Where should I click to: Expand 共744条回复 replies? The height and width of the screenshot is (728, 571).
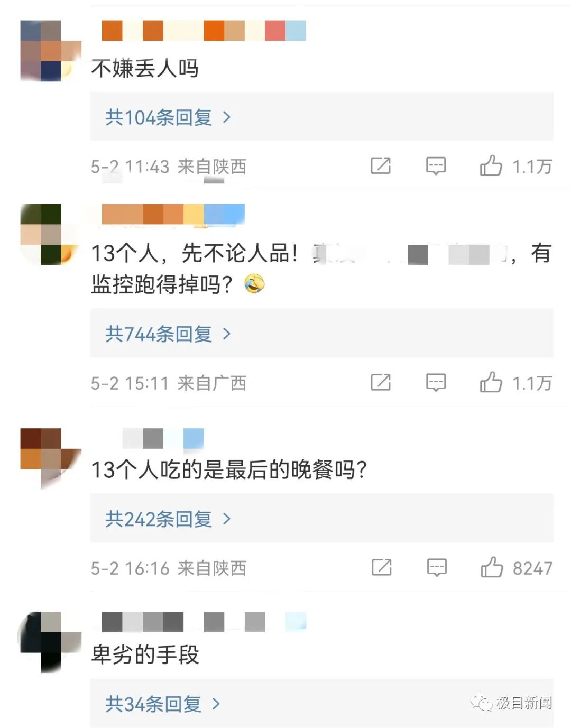168,334
